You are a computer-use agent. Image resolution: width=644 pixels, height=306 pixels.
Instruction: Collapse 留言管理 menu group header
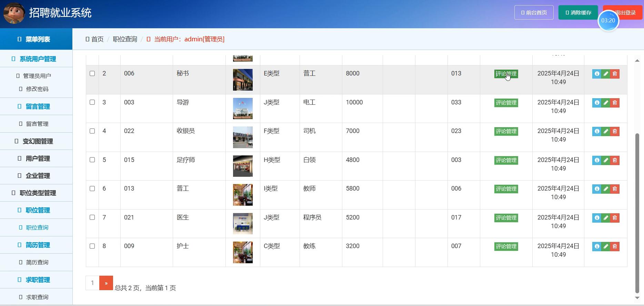coord(36,106)
